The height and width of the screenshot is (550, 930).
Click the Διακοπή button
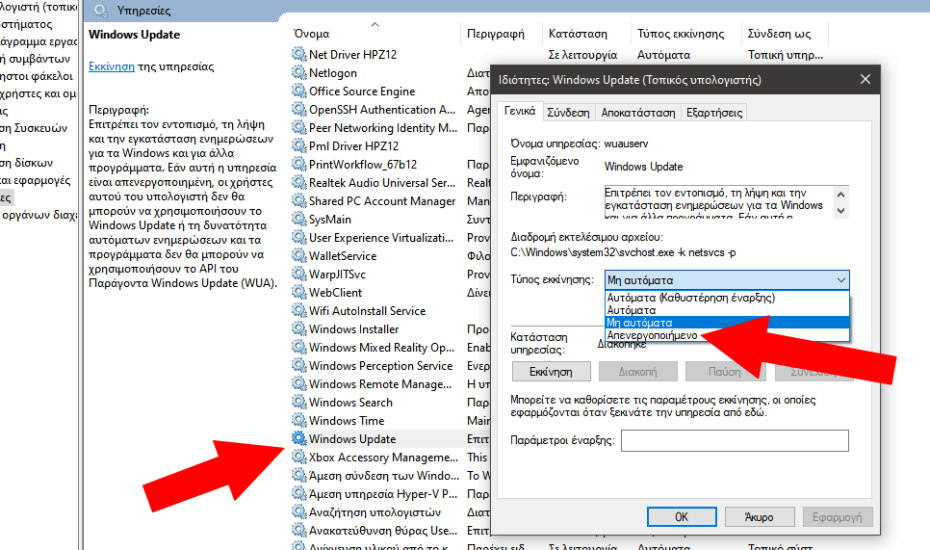[638, 372]
